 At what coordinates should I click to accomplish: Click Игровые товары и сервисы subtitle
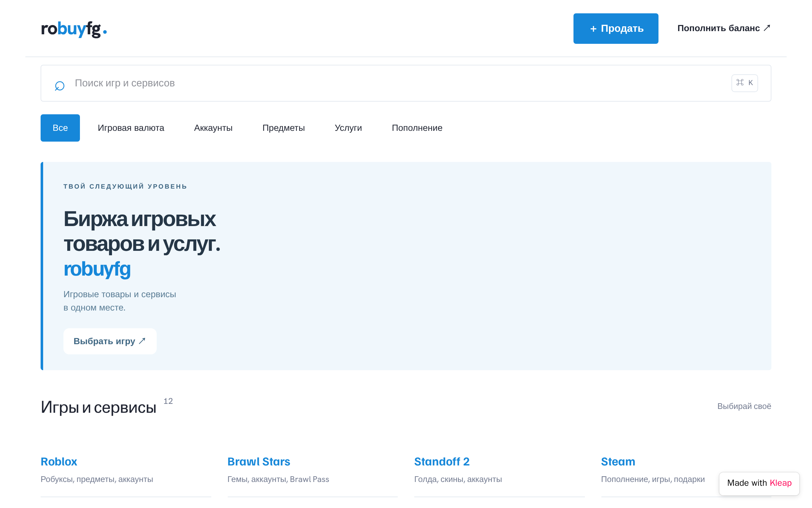pos(120,301)
